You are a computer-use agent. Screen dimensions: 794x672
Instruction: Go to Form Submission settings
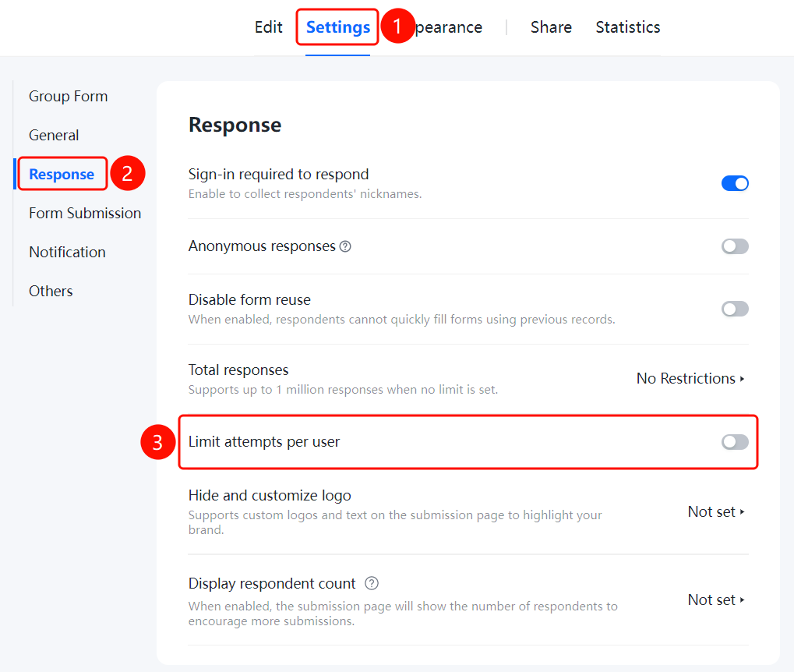[85, 213]
